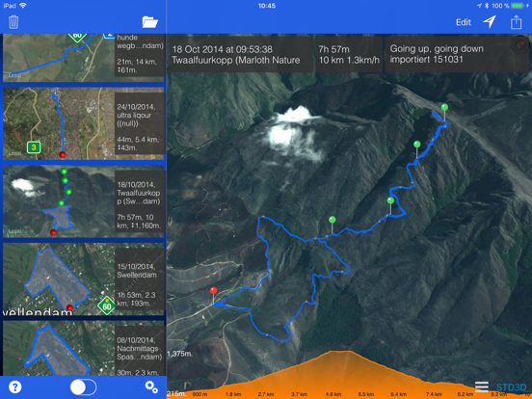Tap the 'Going up, going down' description box

coord(456,54)
